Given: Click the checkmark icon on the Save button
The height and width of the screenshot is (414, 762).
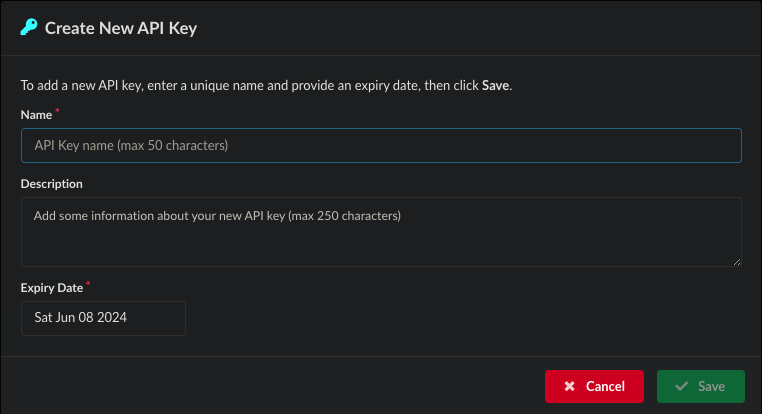Looking at the screenshot, I should (x=681, y=386).
